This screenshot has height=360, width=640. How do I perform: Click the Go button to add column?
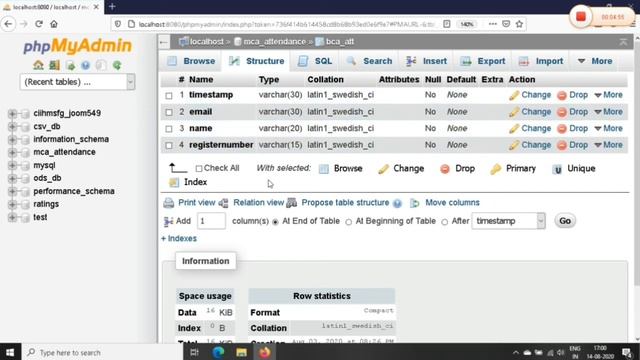point(565,221)
